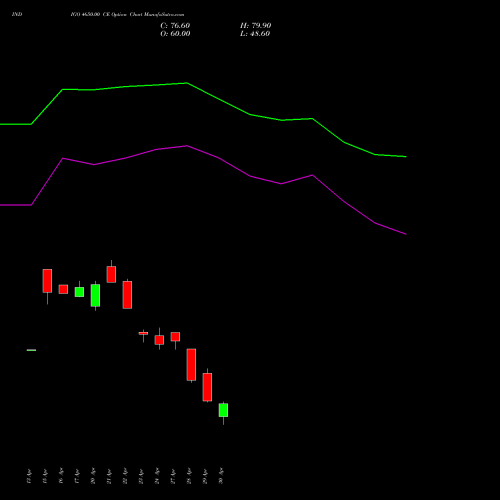This screenshot has width=500, height=500.
Task: Select the tall red candle above 28 Apr
Action: tap(191, 364)
